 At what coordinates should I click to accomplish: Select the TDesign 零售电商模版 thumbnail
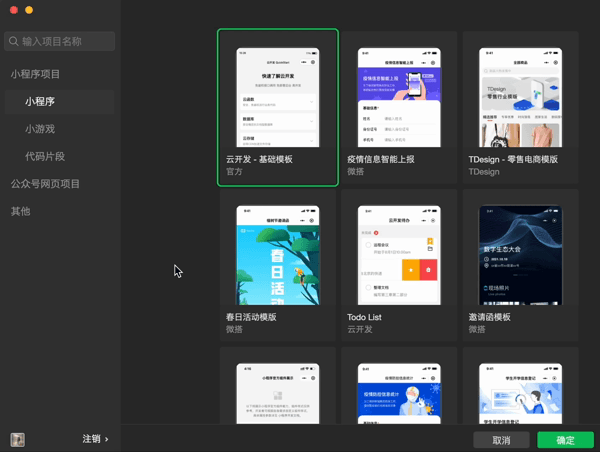520,97
